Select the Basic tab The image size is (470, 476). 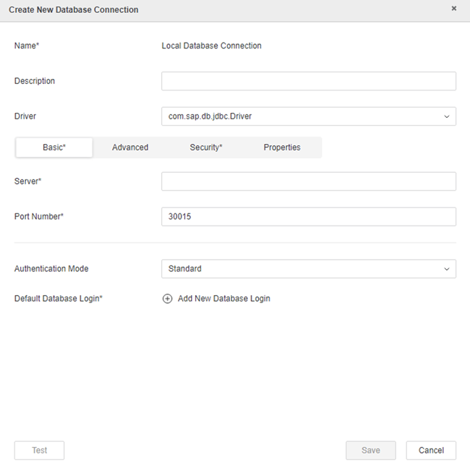54,148
